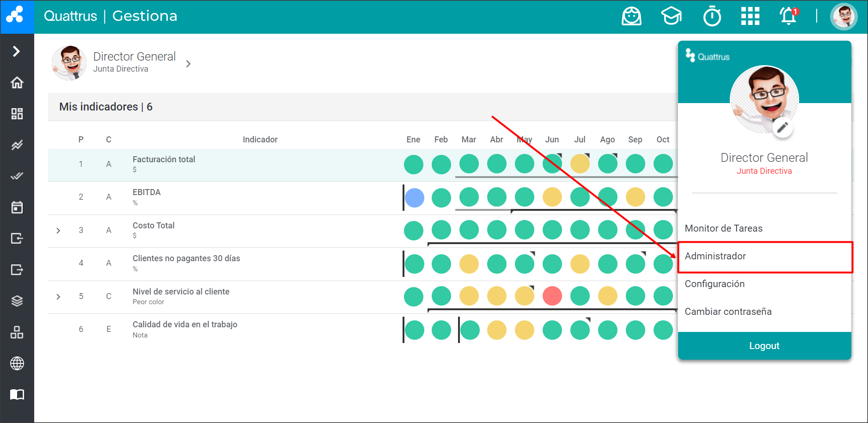The image size is (868, 423).
Task: Expand the Nivel de servicio al cliente row
Action: [x=58, y=296]
